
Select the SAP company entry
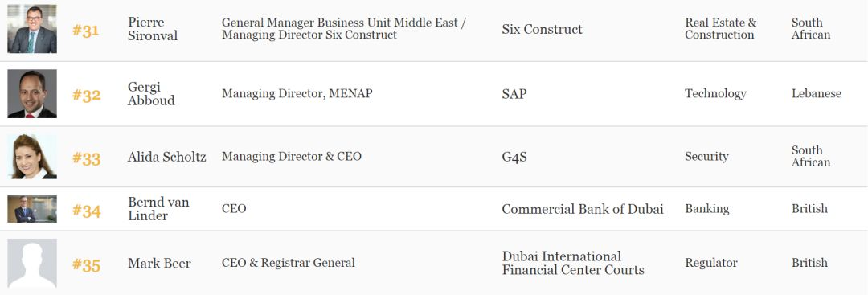(514, 94)
